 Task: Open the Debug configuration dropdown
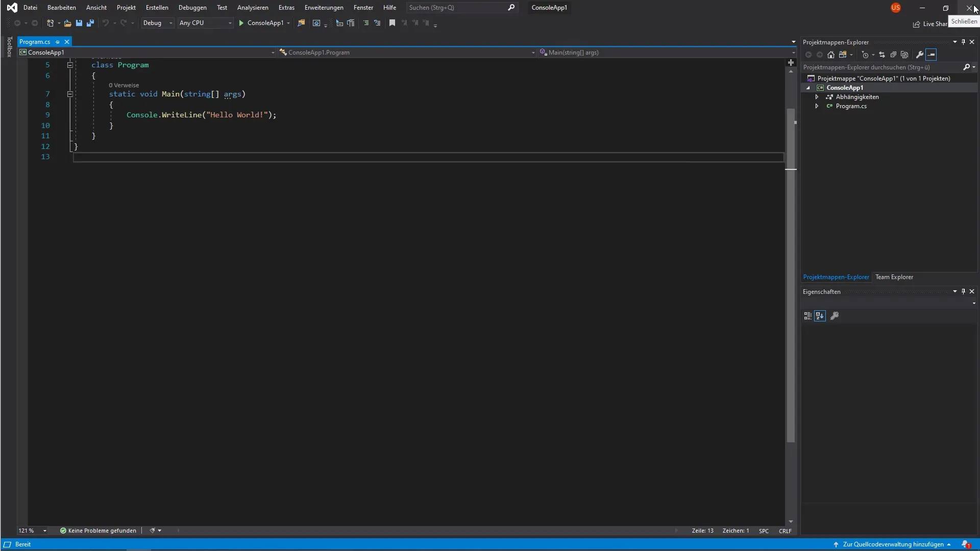click(158, 23)
